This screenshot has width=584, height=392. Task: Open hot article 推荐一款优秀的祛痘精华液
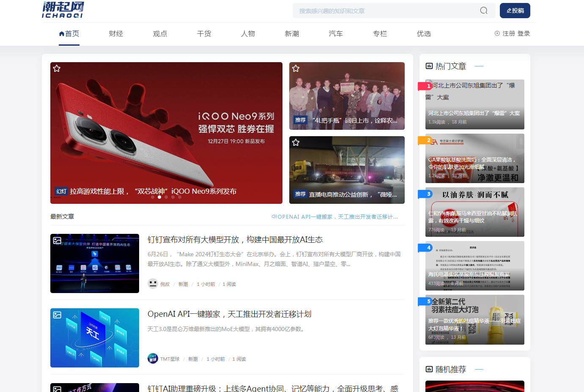475,320
